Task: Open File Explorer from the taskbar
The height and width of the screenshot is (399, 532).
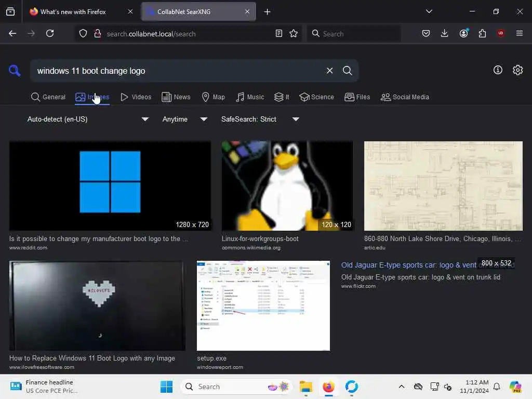Action: point(305,387)
